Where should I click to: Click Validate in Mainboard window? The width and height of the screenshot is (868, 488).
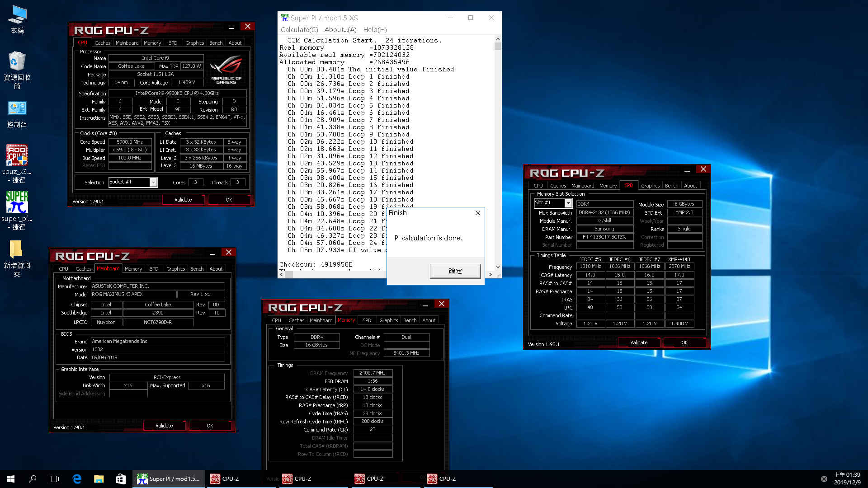(x=164, y=426)
